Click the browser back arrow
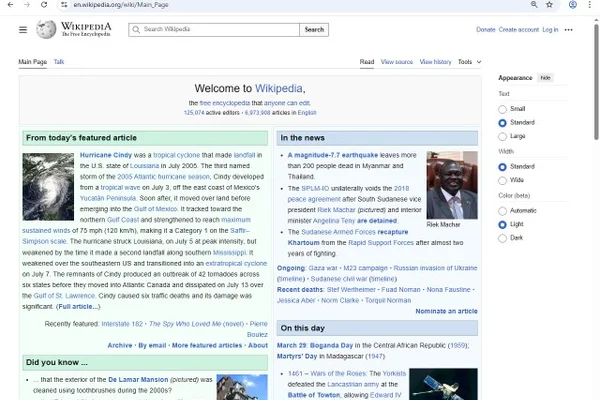This screenshot has height=400, width=600. (10, 5)
